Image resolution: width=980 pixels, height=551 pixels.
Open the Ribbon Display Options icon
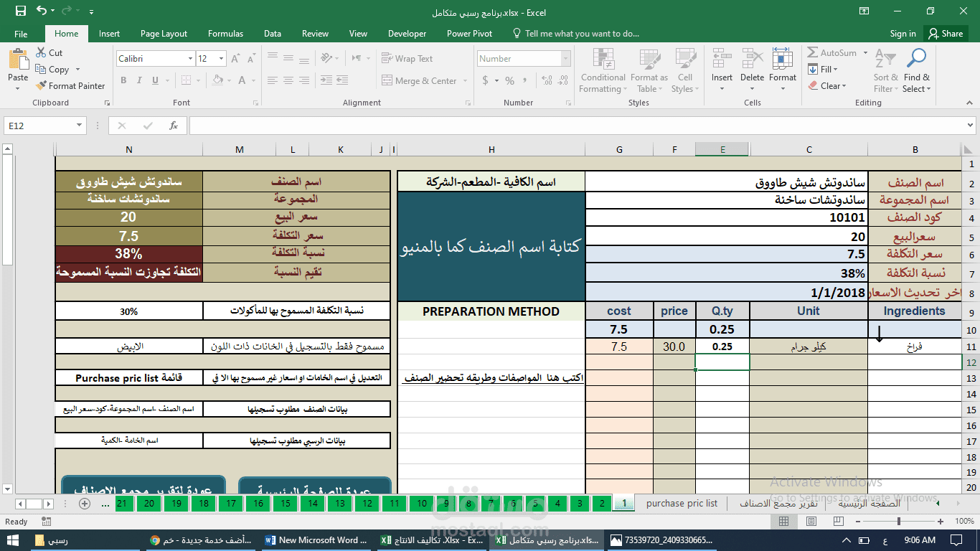click(864, 11)
